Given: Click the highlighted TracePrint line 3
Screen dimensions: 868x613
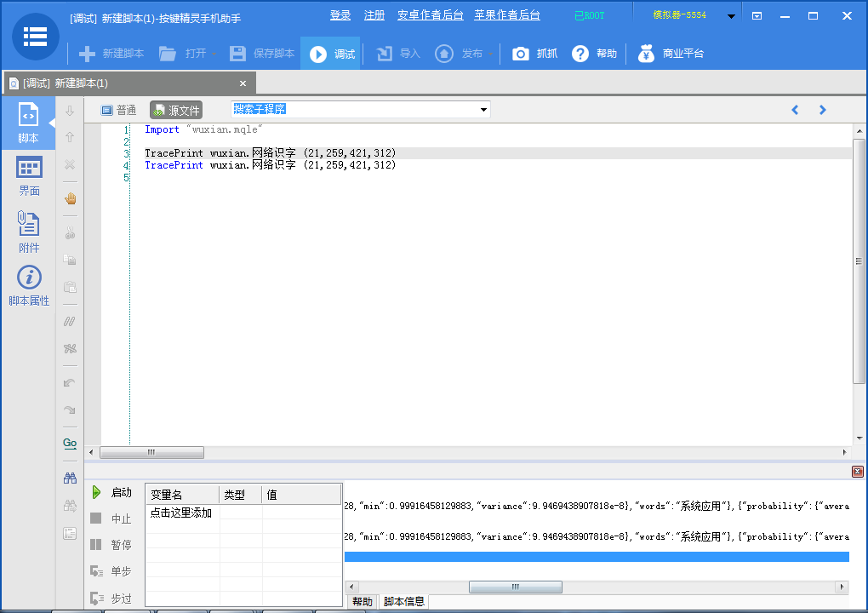Looking at the screenshot, I should point(270,153).
